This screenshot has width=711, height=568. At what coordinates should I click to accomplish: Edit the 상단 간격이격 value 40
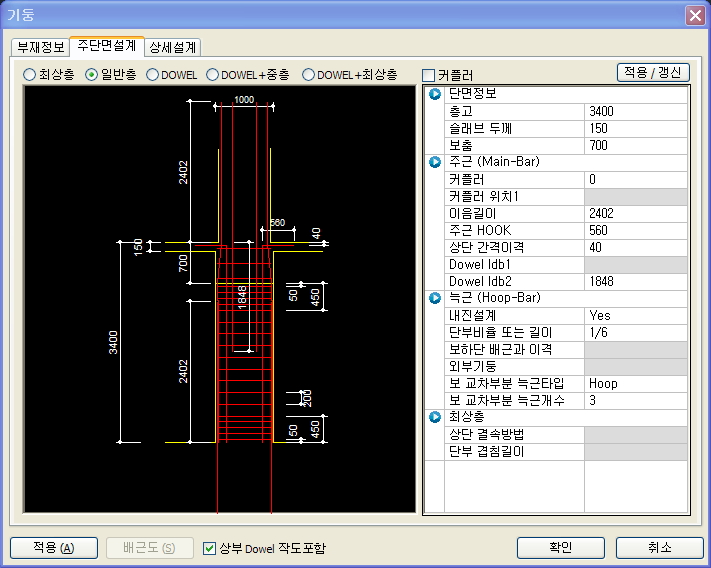pyautogui.click(x=636, y=248)
